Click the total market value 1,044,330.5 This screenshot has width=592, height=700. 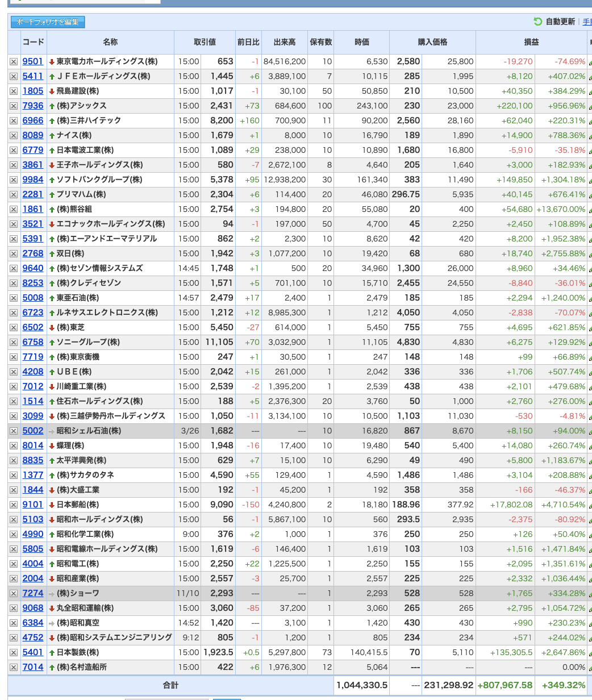tap(361, 686)
